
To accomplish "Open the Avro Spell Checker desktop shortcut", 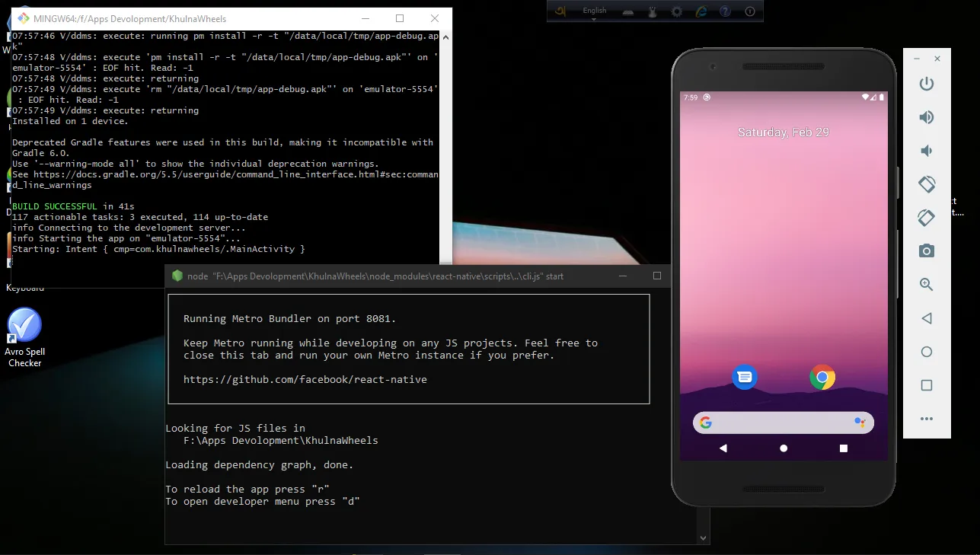I will click(25, 338).
